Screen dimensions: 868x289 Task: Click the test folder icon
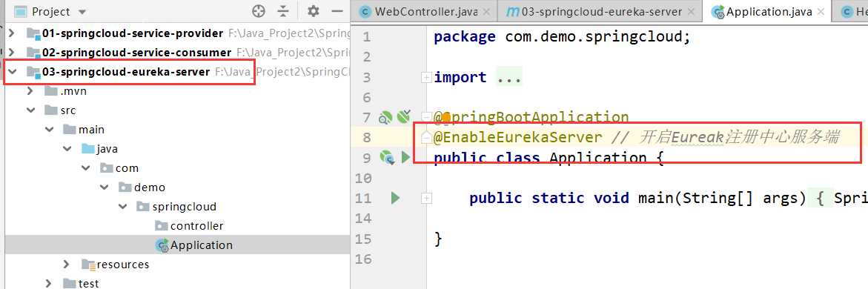[x=70, y=284]
